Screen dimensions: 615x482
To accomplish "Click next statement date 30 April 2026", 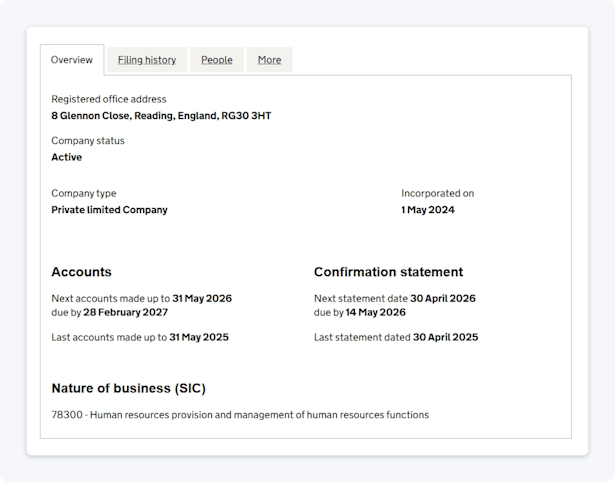I will pos(443,298).
